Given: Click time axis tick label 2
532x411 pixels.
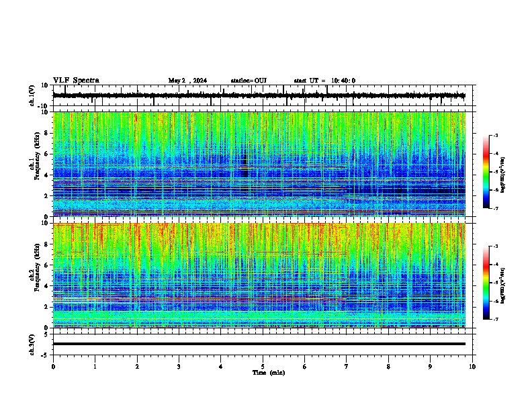Looking at the screenshot, I should tap(137, 367).
